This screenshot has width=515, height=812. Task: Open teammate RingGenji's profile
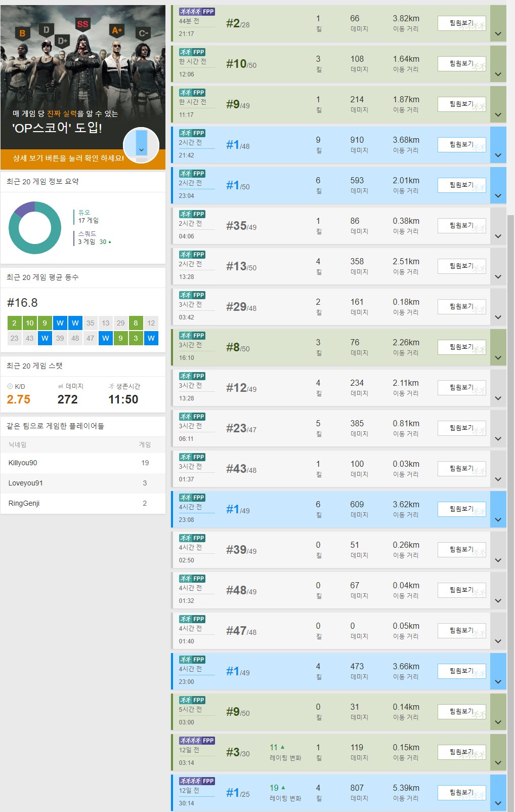pyautogui.click(x=24, y=503)
